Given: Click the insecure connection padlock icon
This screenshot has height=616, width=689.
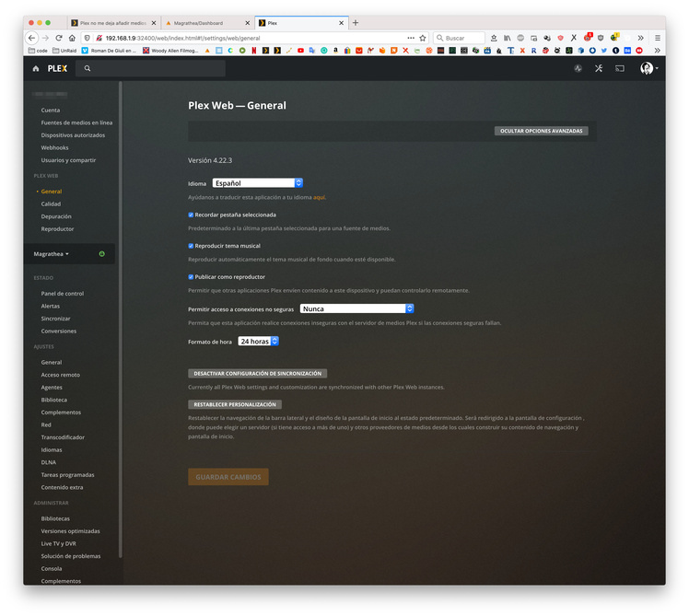Looking at the screenshot, I should (x=99, y=38).
